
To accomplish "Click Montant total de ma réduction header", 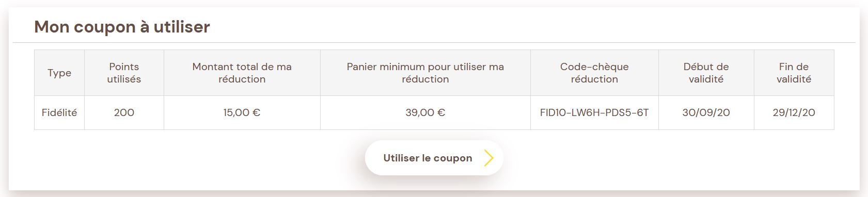I will coord(242,73).
